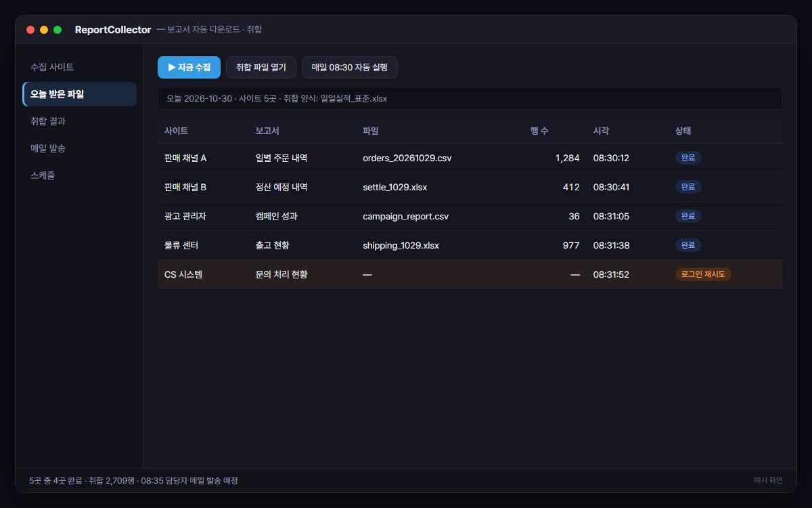Open 취합 결과 in sidebar

[80, 121]
